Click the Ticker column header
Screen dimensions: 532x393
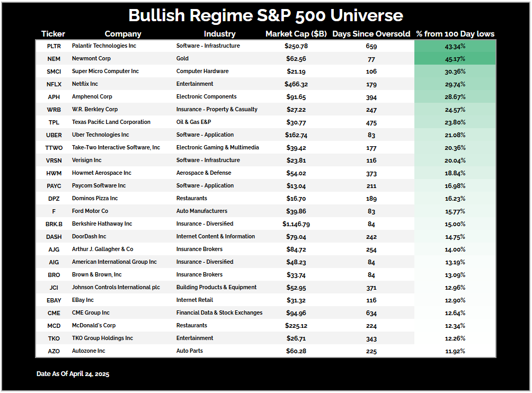pyautogui.click(x=53, y=34)
